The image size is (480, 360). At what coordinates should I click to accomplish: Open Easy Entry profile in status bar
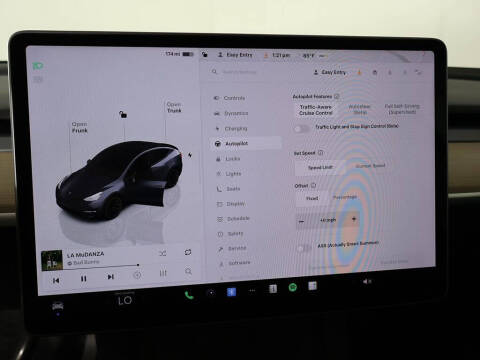click(x=235, y=55)
